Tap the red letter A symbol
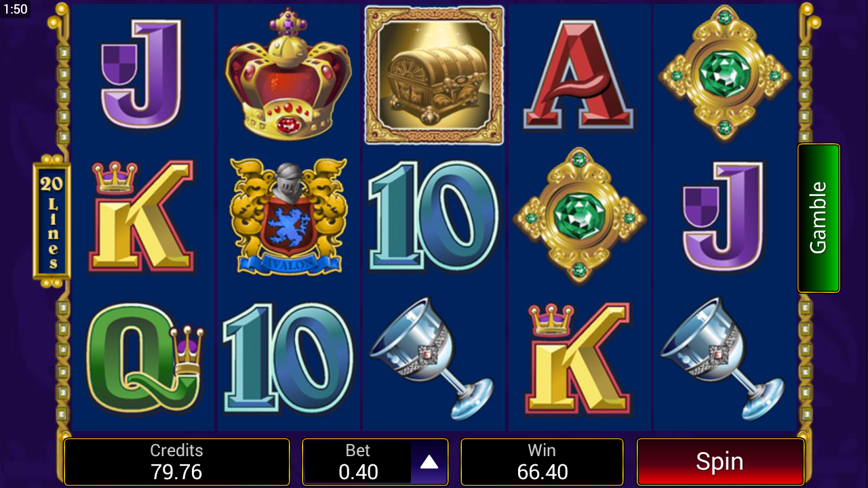Viewport: 868px width, 488px height. (x=578, y=74)
